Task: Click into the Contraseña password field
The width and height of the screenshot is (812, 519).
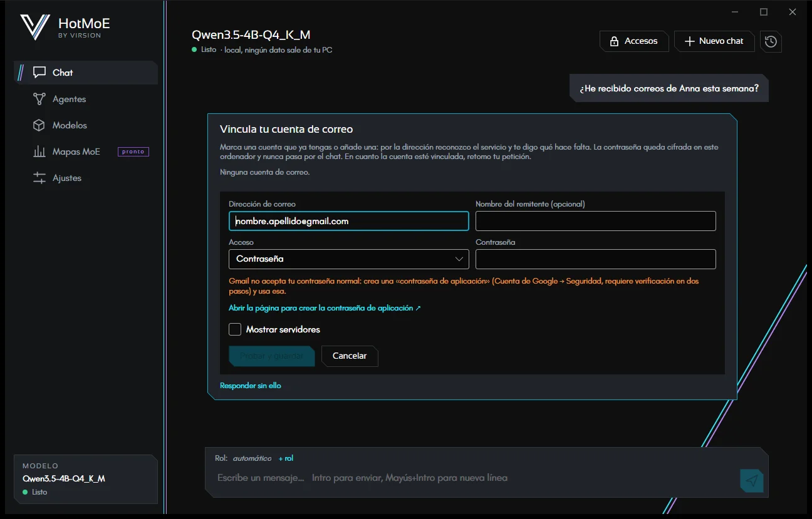Action: pos(595,259)
